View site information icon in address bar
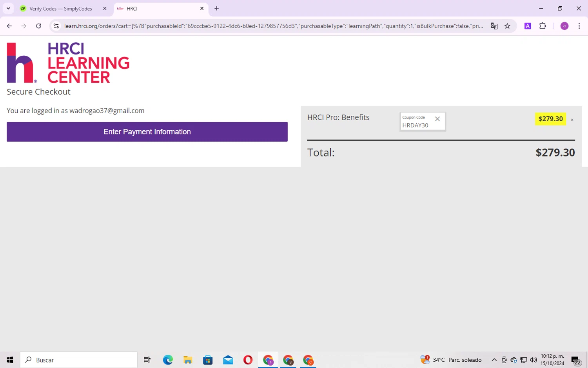The height and width of the screenshot is (368, 588). (x=56, y=26)
